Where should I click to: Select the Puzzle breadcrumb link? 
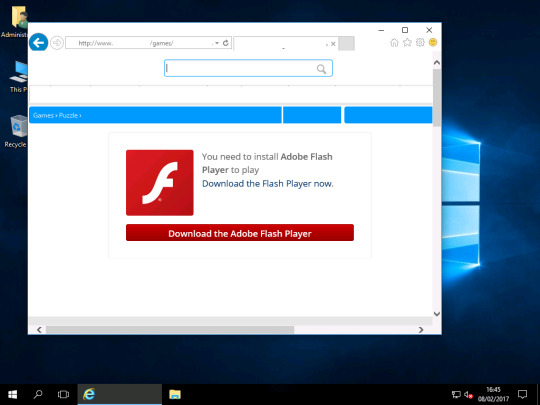click(x=68, y=115)
